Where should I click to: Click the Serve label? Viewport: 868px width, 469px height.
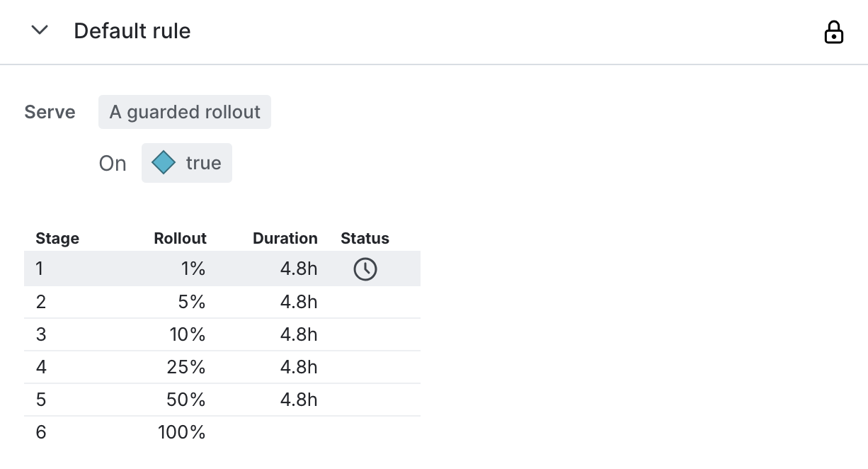coord(50,112)
